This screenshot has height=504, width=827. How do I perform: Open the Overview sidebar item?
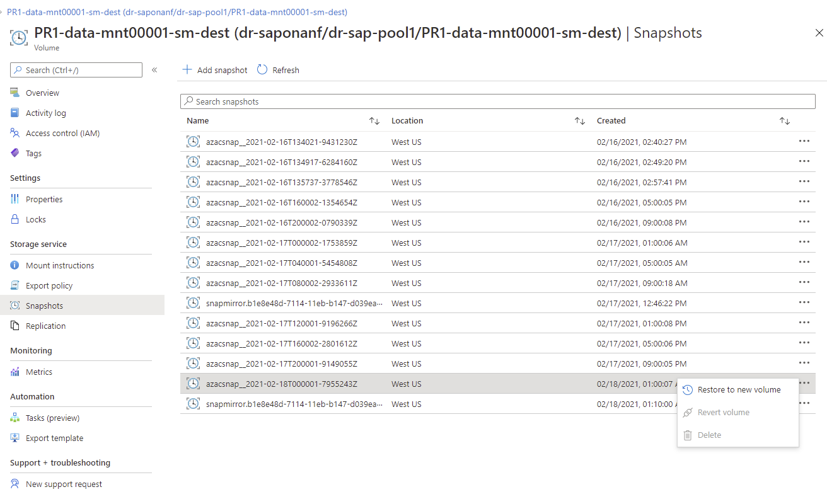point(42,93)
